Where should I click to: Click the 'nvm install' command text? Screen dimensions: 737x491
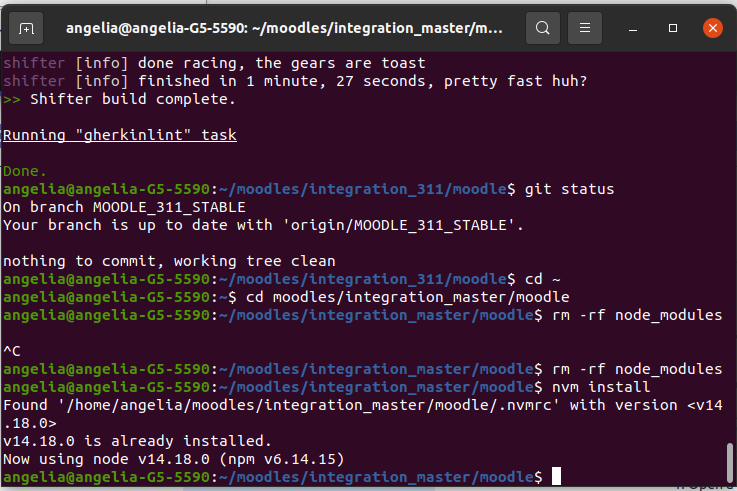click(x=601, y=387)
